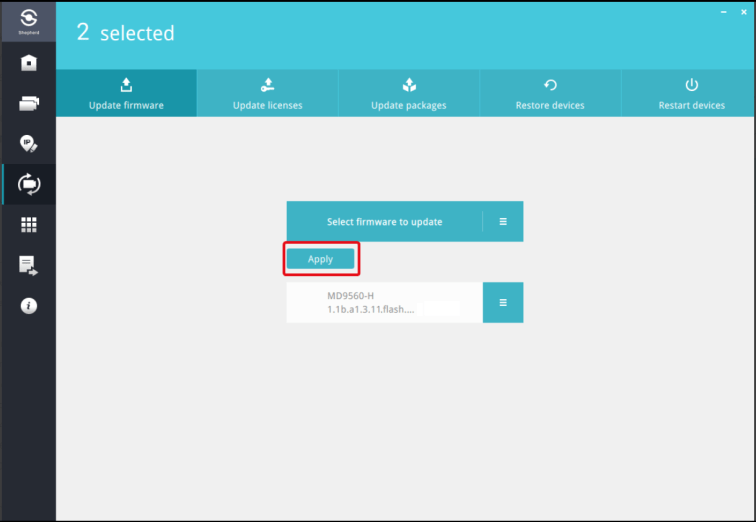The height and width of the screenshot is (522, 756).
Task: Click the export document icon in sidebar
Action: point(28,265)
